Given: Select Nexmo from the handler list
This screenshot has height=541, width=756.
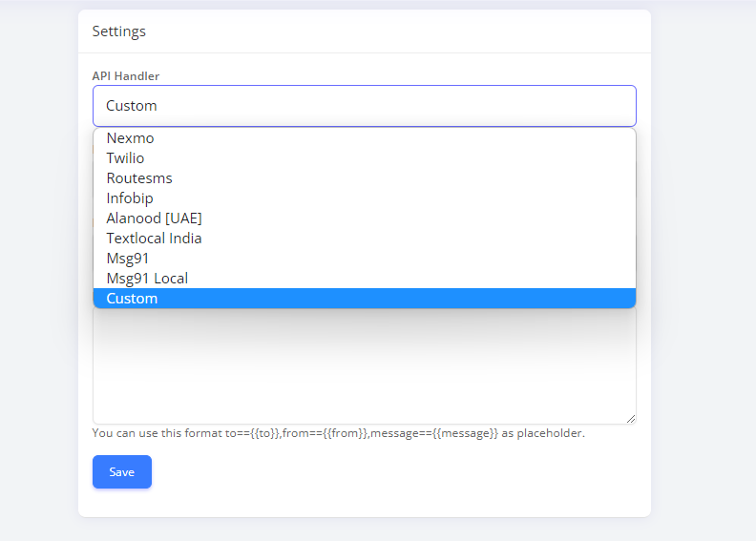Looking at the screenshot, I should point(364,138).
